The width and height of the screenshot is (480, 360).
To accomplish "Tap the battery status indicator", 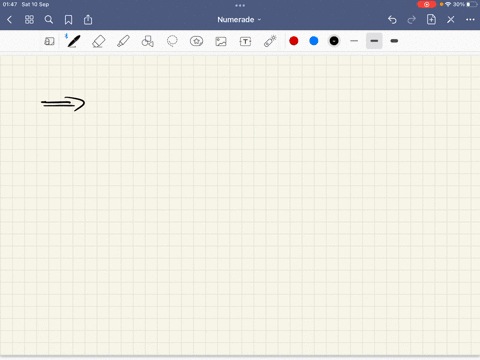I will (472, 4).
